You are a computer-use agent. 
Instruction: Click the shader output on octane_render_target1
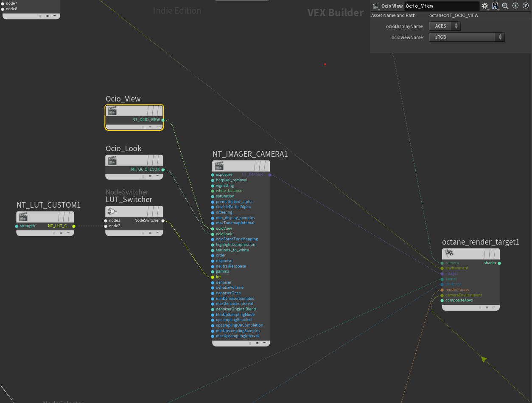pos(499,263)
